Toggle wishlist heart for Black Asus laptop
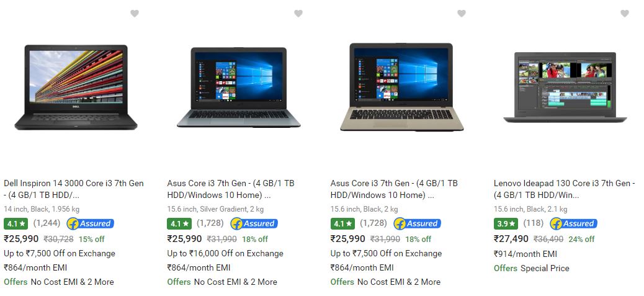Screen dimensions: 644x296 point(462,14)
